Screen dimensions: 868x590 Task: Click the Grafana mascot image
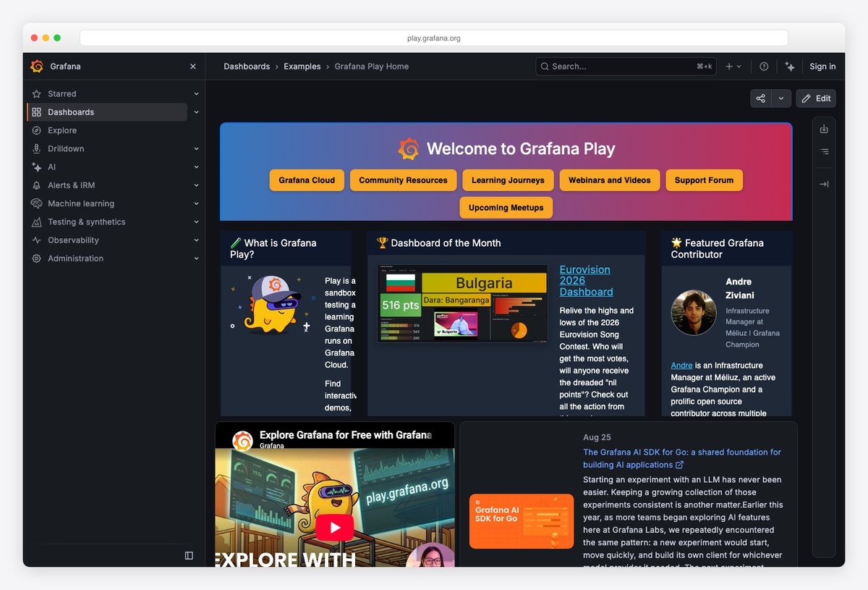271,305
